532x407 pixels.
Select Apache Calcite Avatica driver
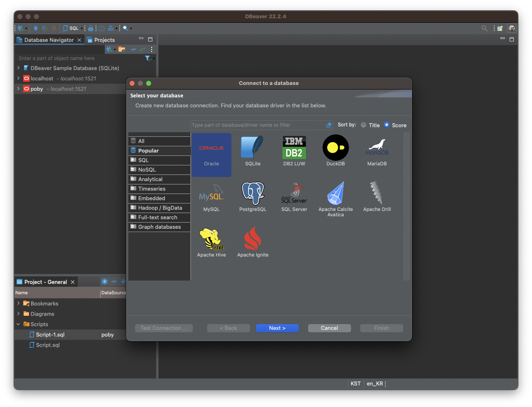[336, 199]
